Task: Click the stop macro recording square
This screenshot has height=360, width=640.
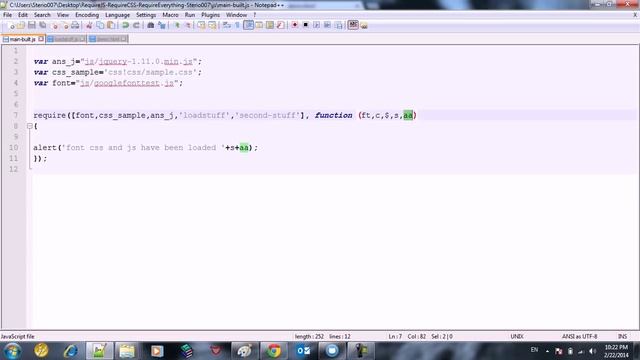Action: pyautogui.click(x=305, y=25)
